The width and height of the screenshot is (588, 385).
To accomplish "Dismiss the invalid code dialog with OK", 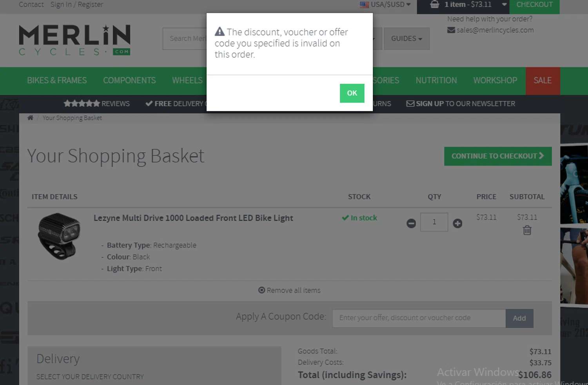I will [352, 93].
